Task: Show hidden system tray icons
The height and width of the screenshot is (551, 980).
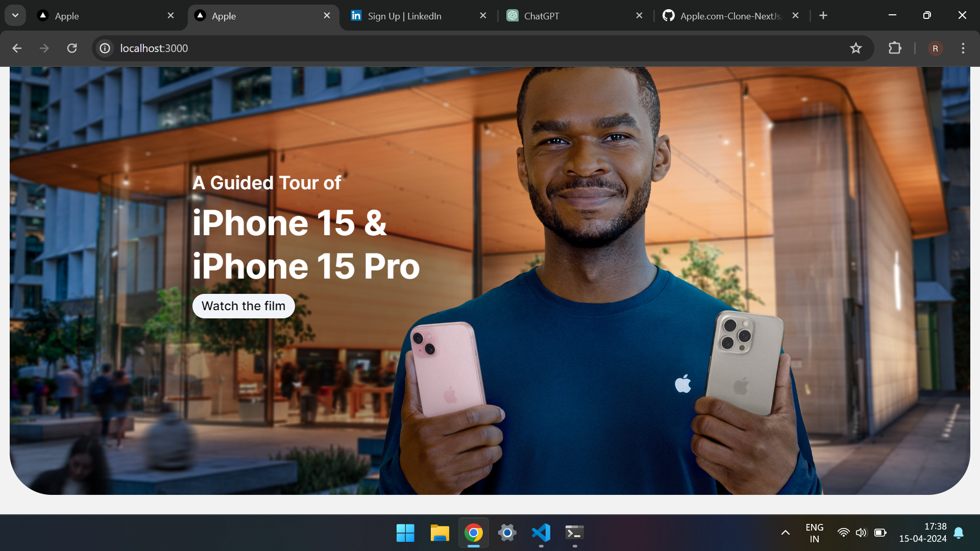Action: pyautogui.click(x=786, y=533)
